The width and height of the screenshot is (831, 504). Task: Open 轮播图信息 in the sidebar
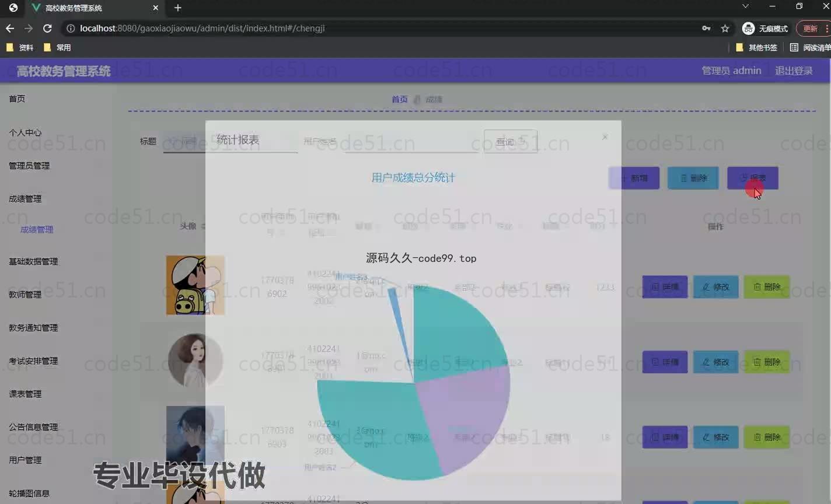point(29,494)
